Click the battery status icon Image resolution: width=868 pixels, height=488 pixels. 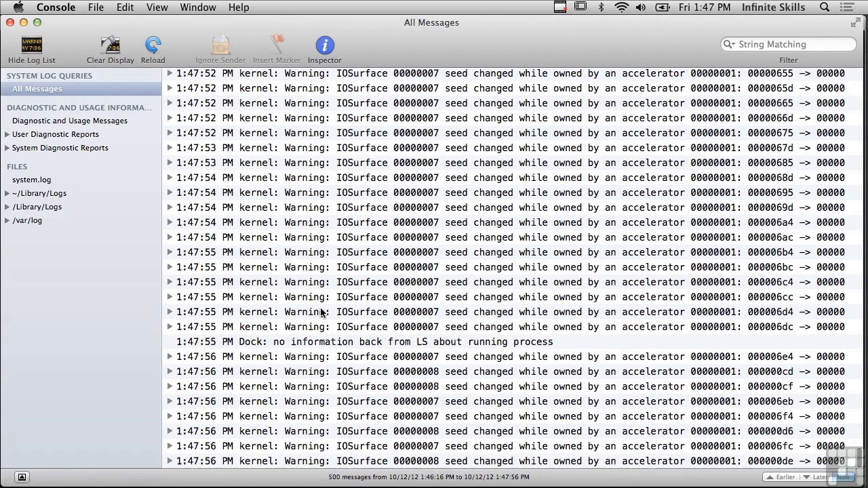pos(663,7)
